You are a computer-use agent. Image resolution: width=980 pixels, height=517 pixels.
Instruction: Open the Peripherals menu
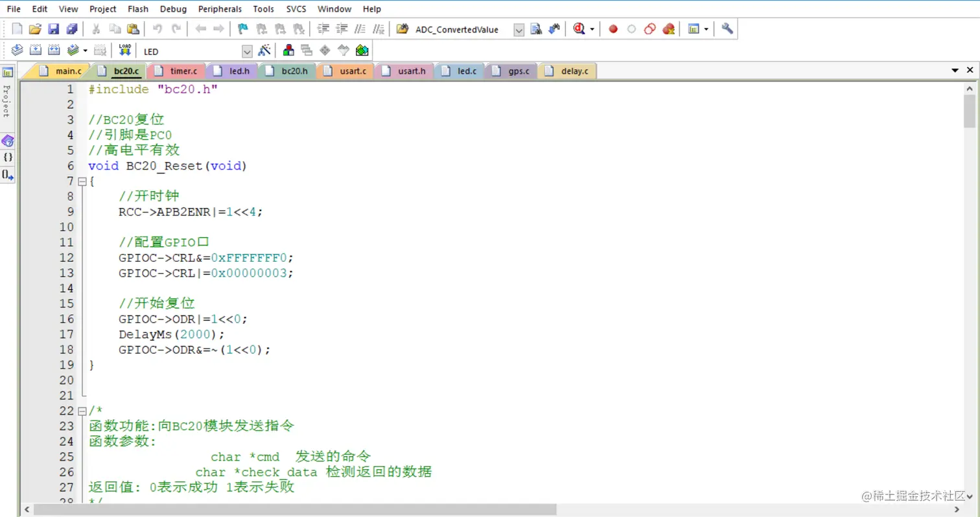click(x=220, y=9)
